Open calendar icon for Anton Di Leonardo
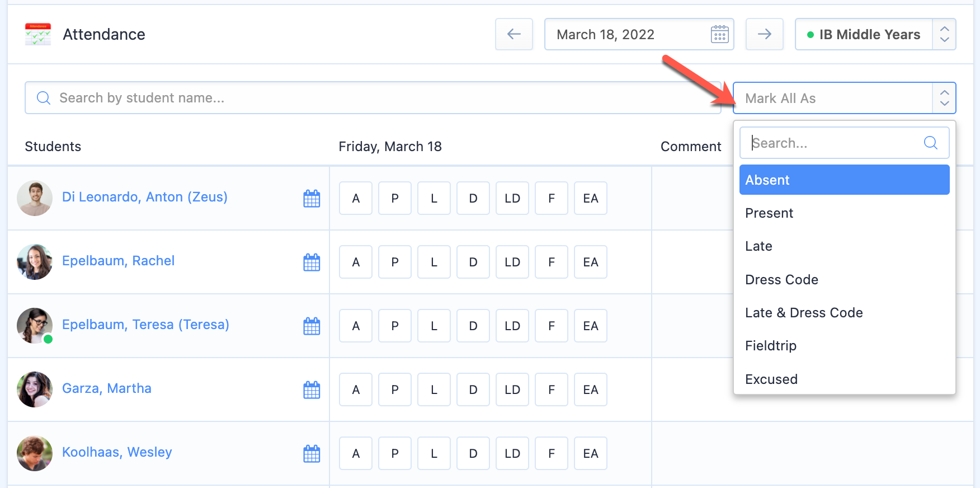This screenshot has width=980, height=488. point(312,199)
